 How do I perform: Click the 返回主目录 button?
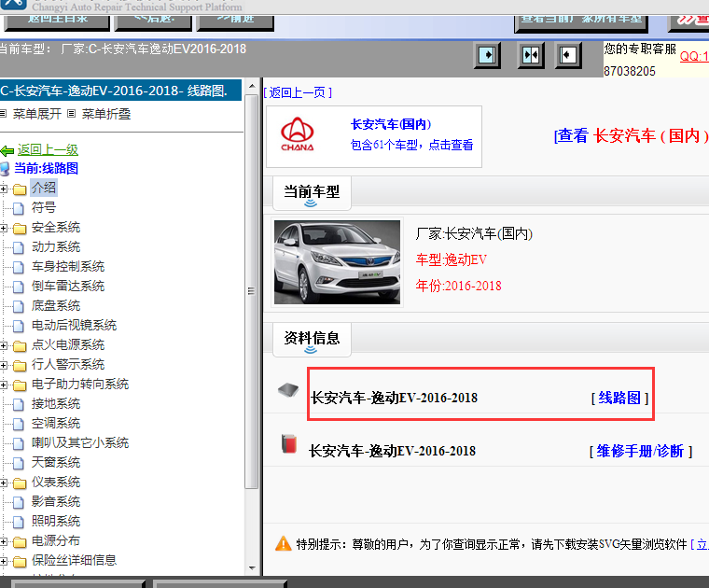(57, 22)
